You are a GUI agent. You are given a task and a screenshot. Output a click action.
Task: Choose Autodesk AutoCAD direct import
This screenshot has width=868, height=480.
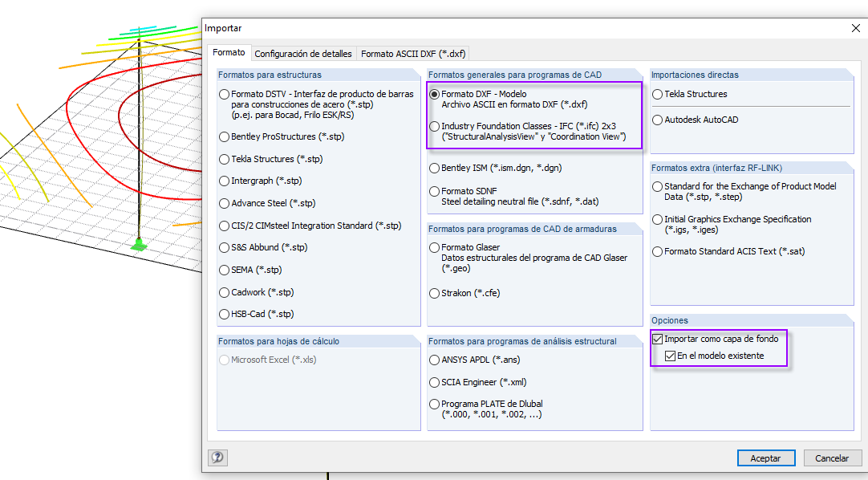pos(658,120)
